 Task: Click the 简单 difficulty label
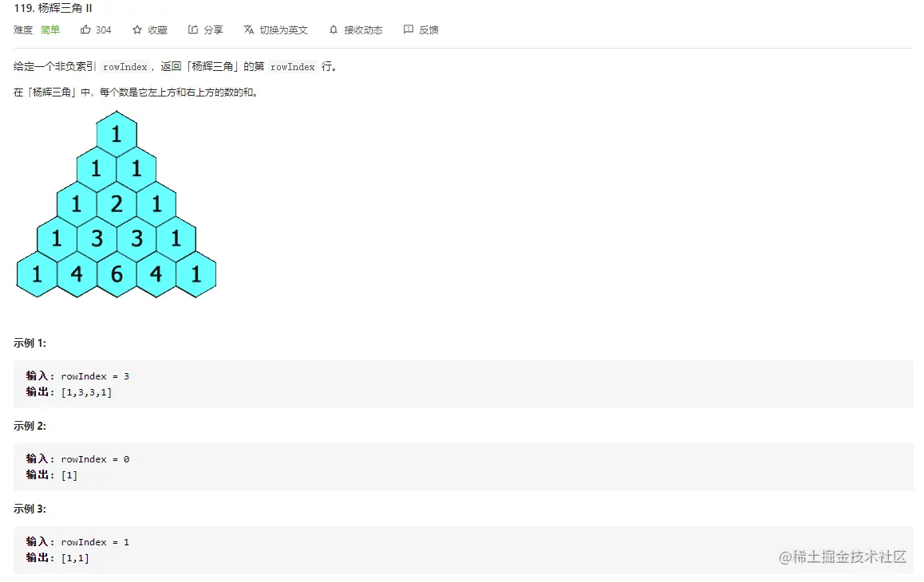(x=50, y=30)
